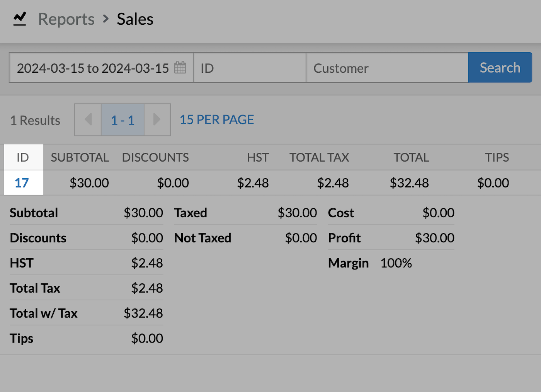Sort by the SUBTOTAL column header
The image size is (541, 392).
[79, 157]
